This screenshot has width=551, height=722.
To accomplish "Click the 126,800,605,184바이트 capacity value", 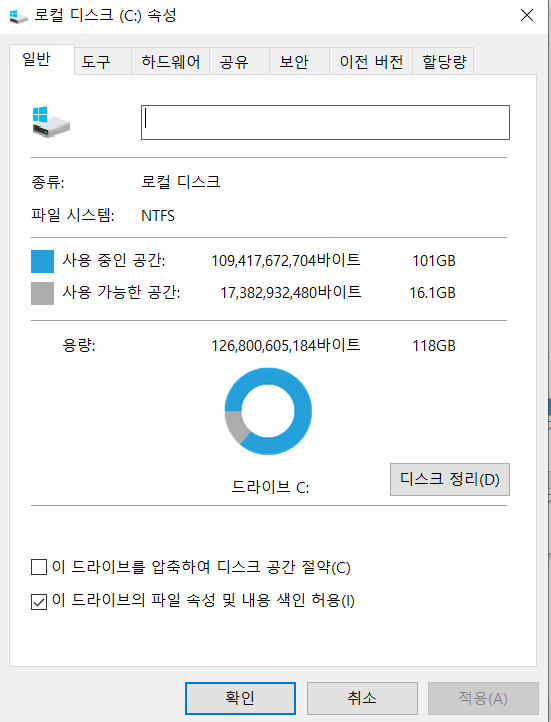I will click(286, 345).
